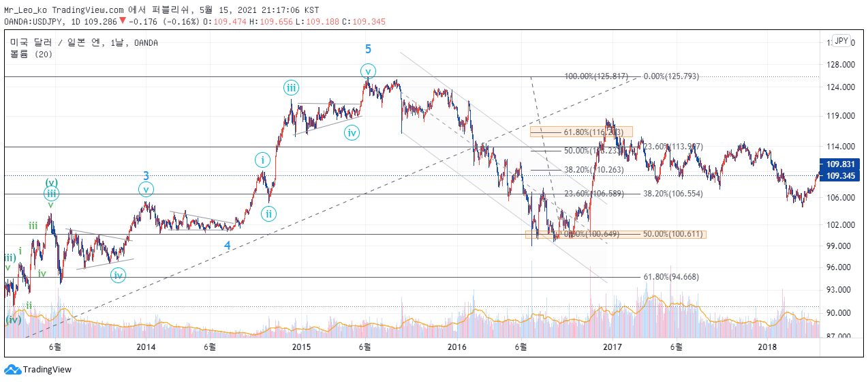This screenshot has height=382, width=868.
Task: Click the 114.000 price axis label
Action: [842, 147]
